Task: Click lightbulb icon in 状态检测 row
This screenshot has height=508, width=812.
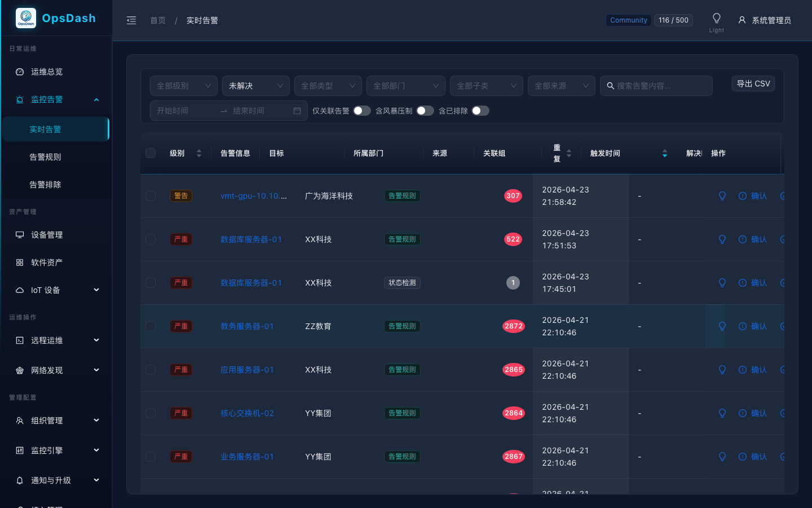Action: pyautogui.click(x=722, y=283)
